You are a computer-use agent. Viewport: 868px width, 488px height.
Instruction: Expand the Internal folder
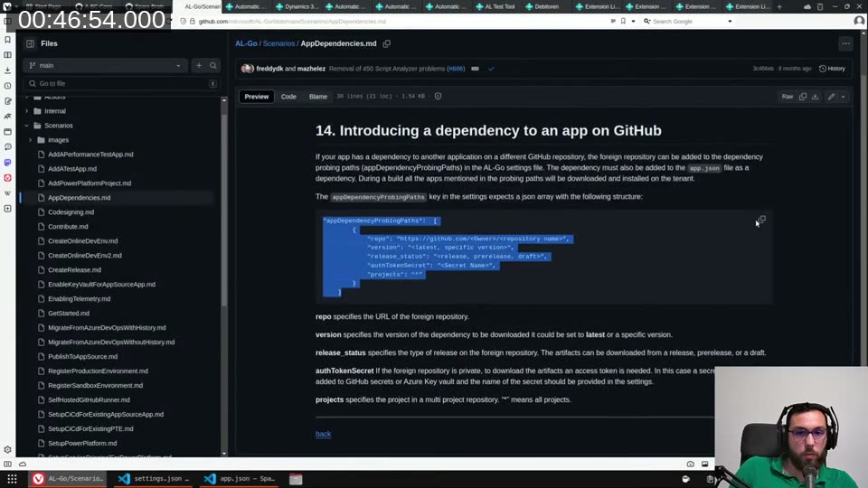click(27, 111)
